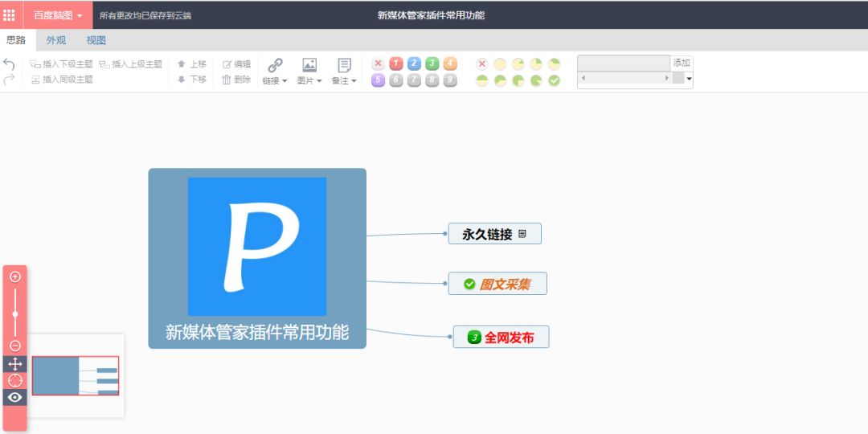
Task: Set priority 6 gray badge
Action: (x=395, y=80)
